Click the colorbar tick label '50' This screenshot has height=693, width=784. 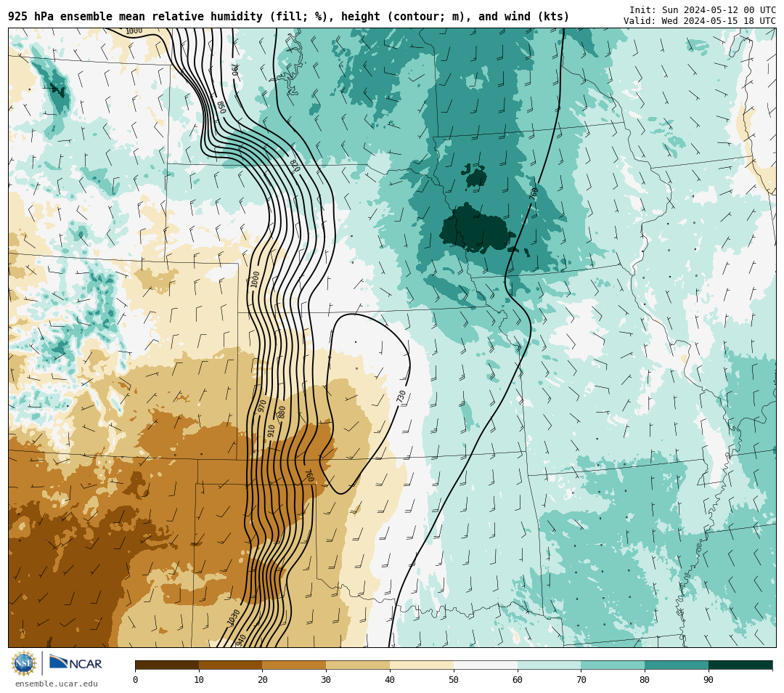(454, 679)
